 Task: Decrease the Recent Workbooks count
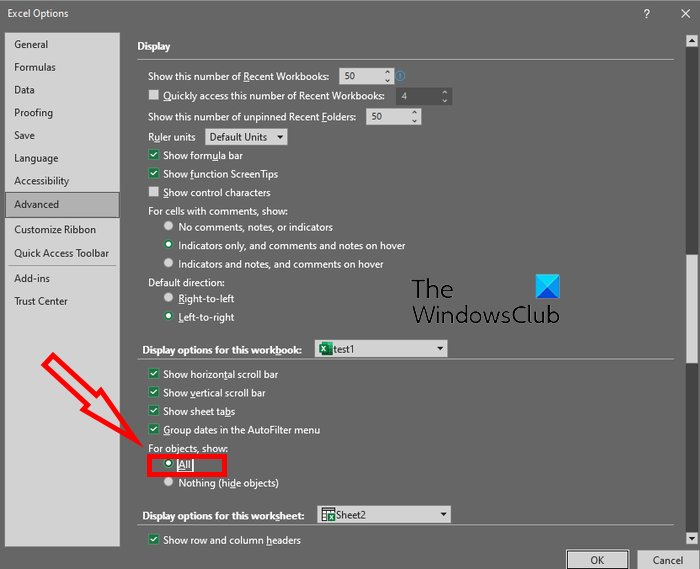[388, 80]
